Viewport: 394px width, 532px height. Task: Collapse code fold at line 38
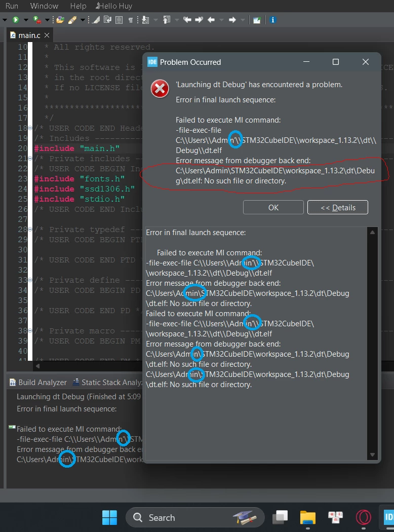[30, 331]
